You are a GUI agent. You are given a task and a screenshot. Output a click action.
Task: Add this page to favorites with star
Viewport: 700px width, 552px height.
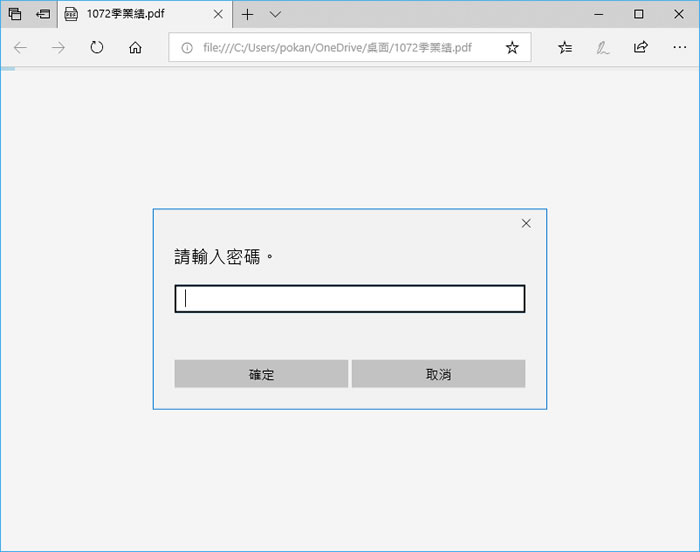pos(512,47)
